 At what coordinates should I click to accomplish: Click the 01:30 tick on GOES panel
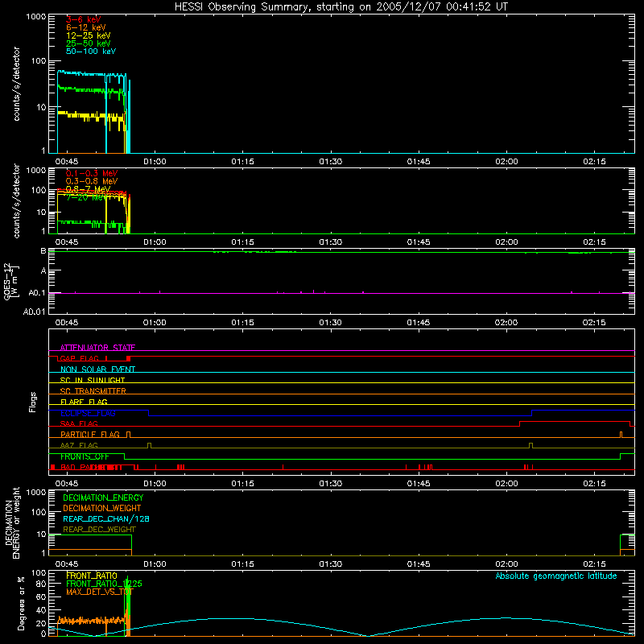[330, 323]
